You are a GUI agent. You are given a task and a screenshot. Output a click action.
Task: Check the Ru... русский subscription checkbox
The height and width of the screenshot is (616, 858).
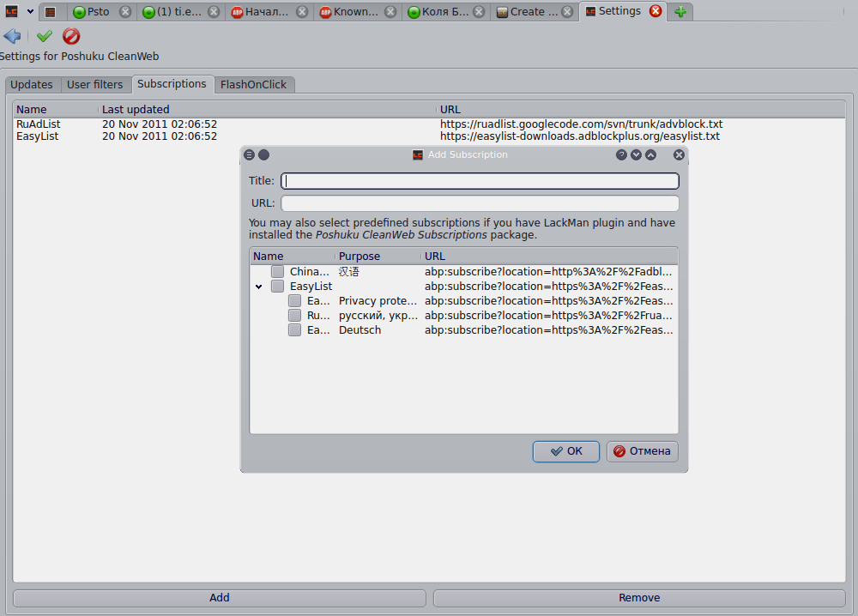coord(294,316)
